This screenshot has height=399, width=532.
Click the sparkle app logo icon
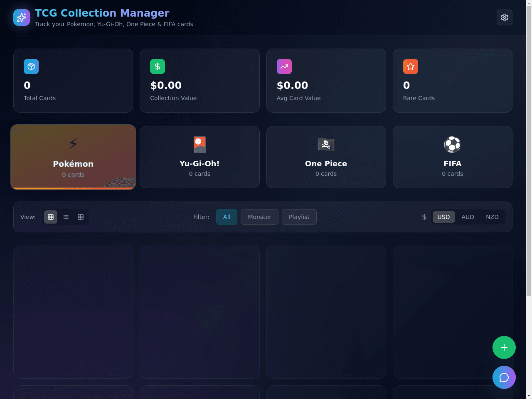coord(22,17)
